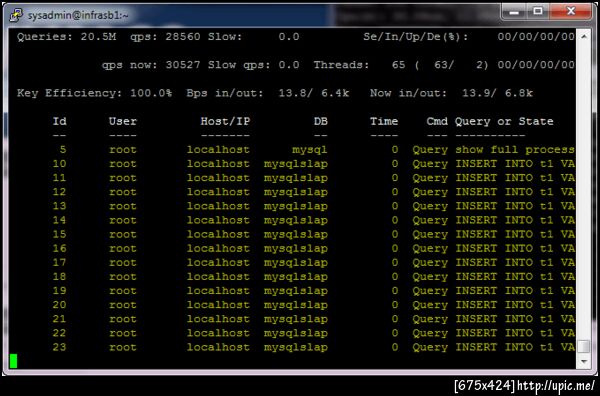Click the Slow qps: 0.0 value
This screenshot has width=600, height=396.
click(x=253, y=65)
